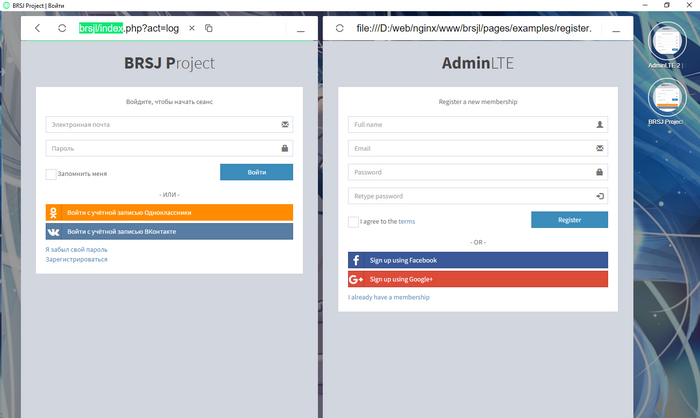Open the terms link

click(407, 222)
